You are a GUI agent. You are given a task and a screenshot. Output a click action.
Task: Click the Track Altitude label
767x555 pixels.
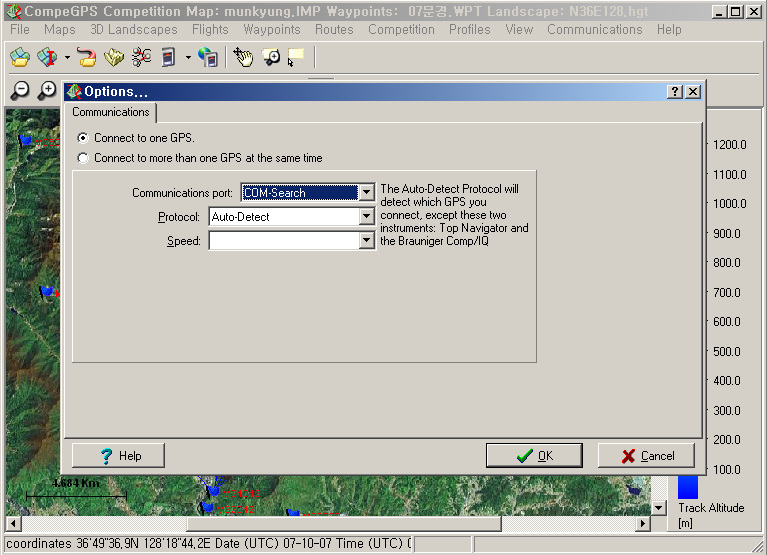point(711,508)
